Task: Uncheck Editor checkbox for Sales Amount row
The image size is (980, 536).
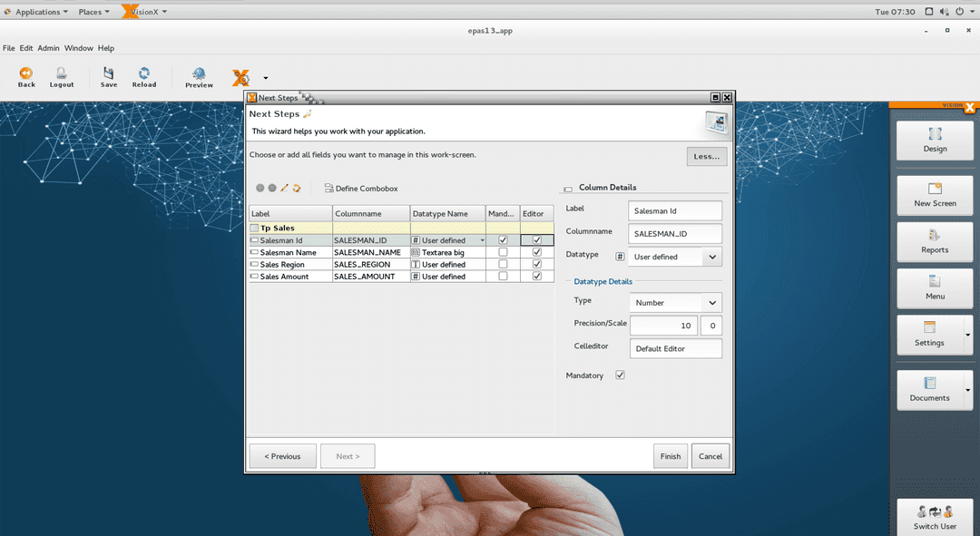Action: [537, 276]
